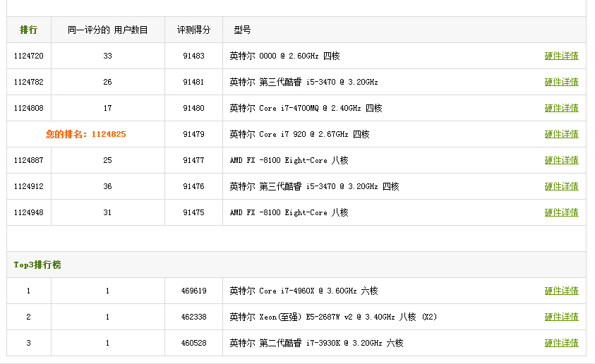The image size is (595, 364).
Task: Open 硬件详情 link for rank 1124720
Action: [x=561, y=56]
